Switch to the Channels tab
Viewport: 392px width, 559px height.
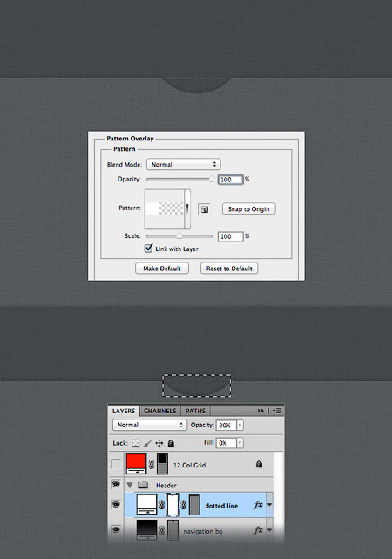[160, 411]
